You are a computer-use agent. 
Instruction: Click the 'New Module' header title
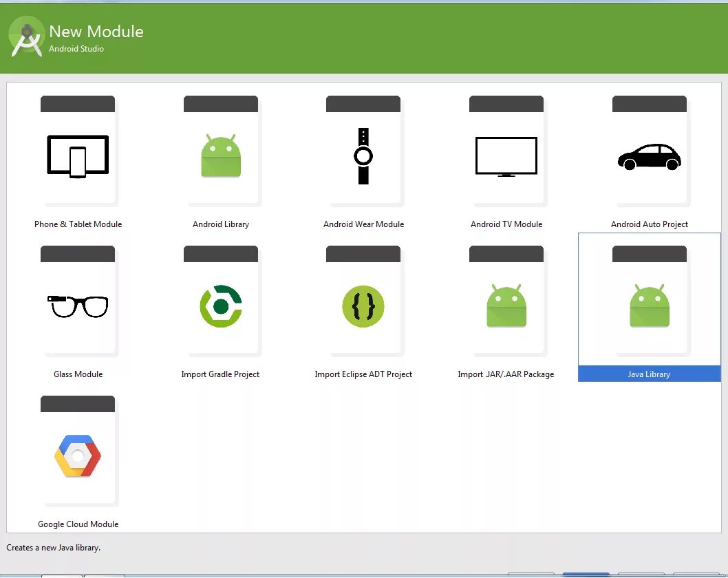96,32
